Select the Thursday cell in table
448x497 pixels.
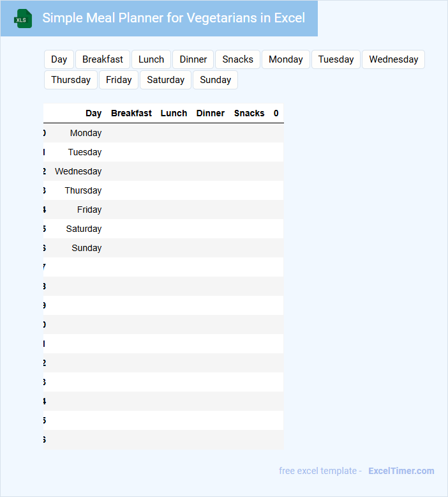tap(83, 190)
